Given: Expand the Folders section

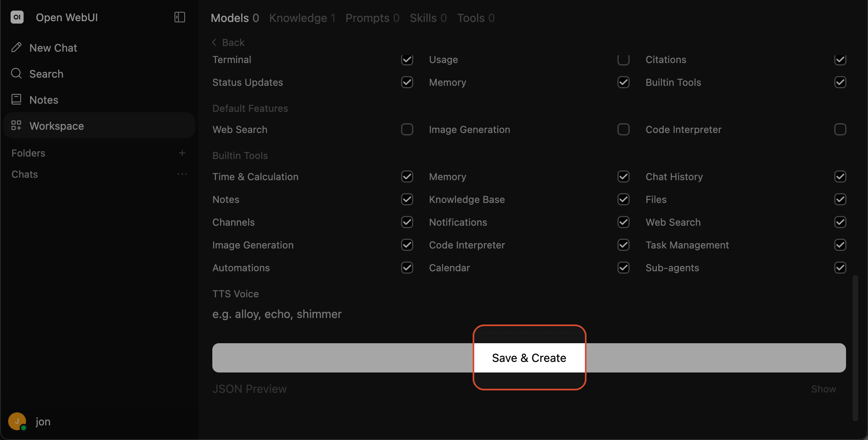Looking at the screenshot, I should (x=28, y=153).
